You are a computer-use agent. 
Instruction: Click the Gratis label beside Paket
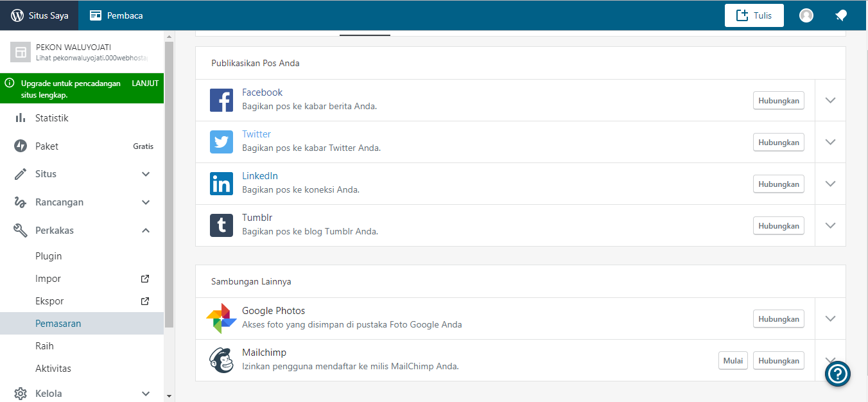pos(143,146)
